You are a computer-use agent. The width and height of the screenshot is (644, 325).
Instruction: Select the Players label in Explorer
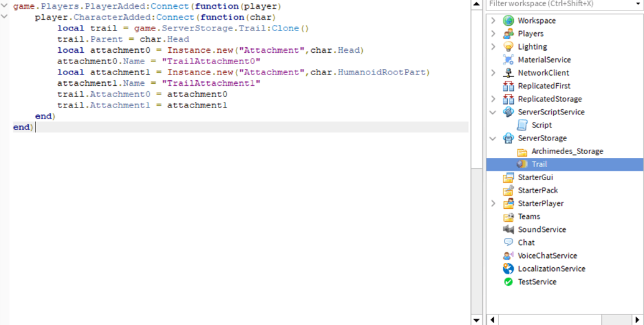[x=530, y=34]
